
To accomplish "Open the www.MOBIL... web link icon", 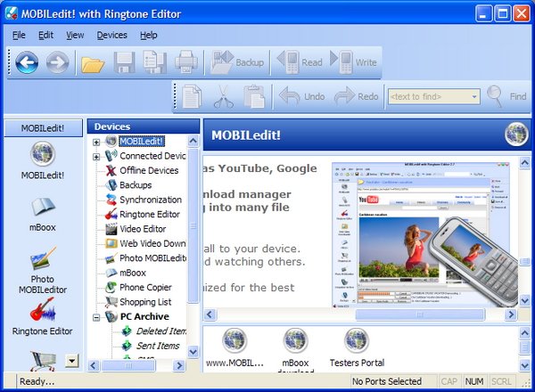I will click(235, 340).
